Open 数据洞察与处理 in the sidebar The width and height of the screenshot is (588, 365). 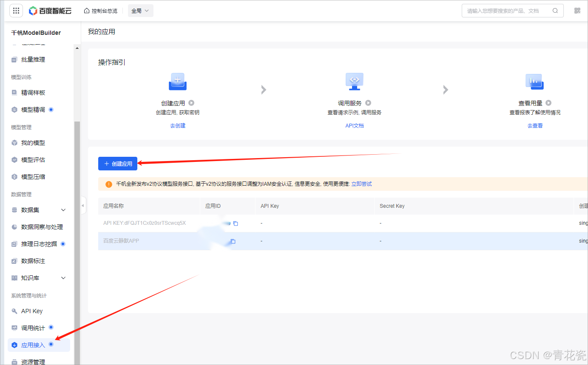(x=42, y=227)
